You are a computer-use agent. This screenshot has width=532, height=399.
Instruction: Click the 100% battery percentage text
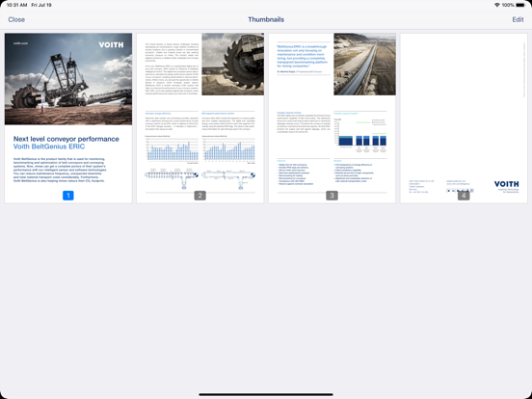(x=508, y=5)
